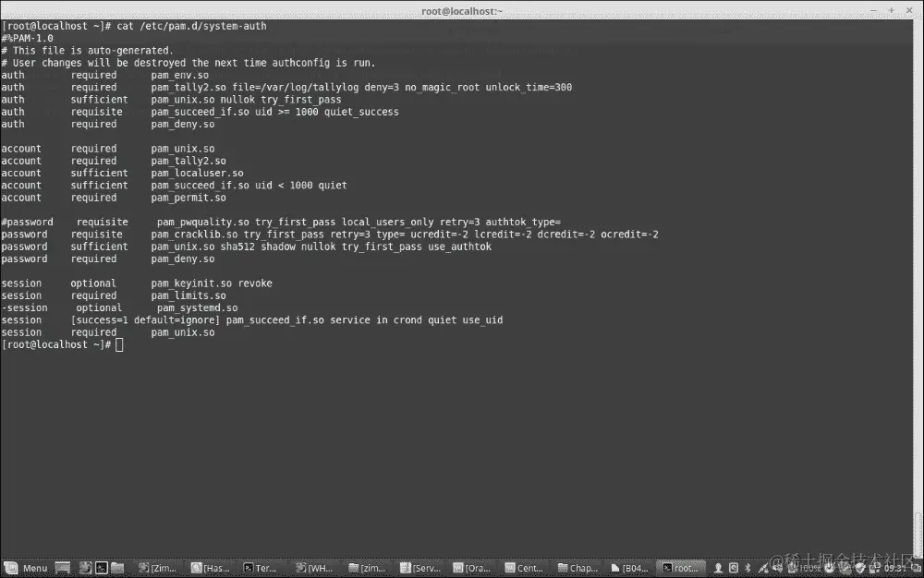
Task: Click 'ocredit=-2' text
Action: tap(629, 235)
